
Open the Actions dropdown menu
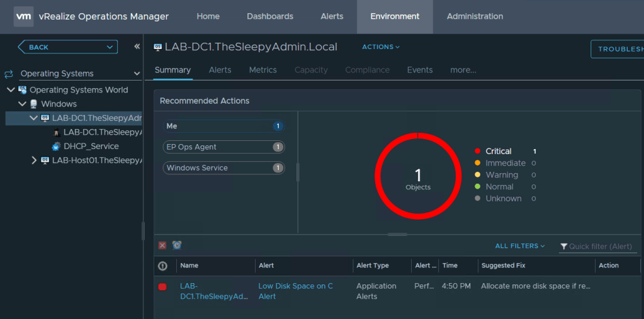click(380, 47)
